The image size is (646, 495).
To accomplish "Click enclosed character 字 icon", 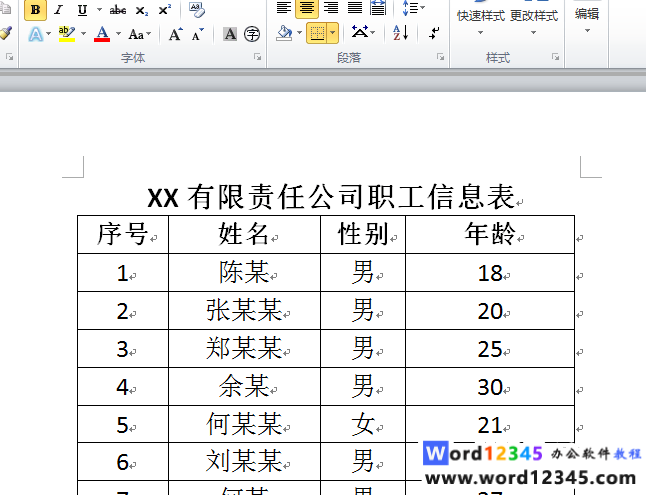I will tap(252, 34).
